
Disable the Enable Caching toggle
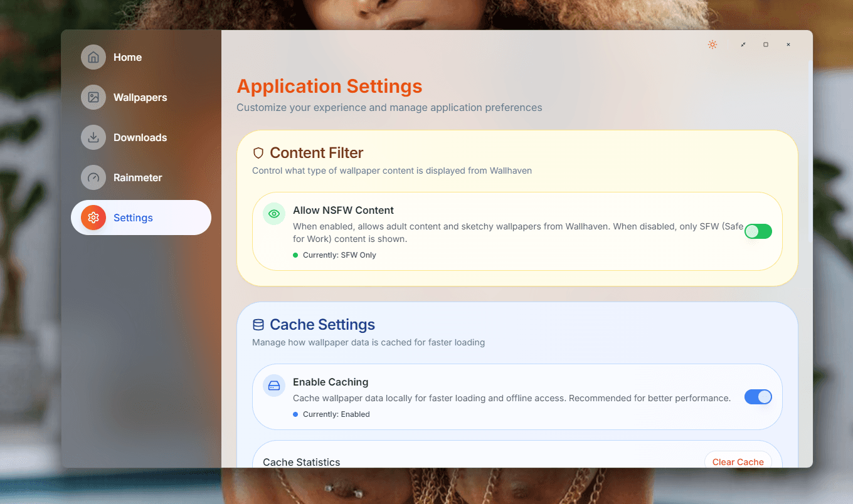758,397
